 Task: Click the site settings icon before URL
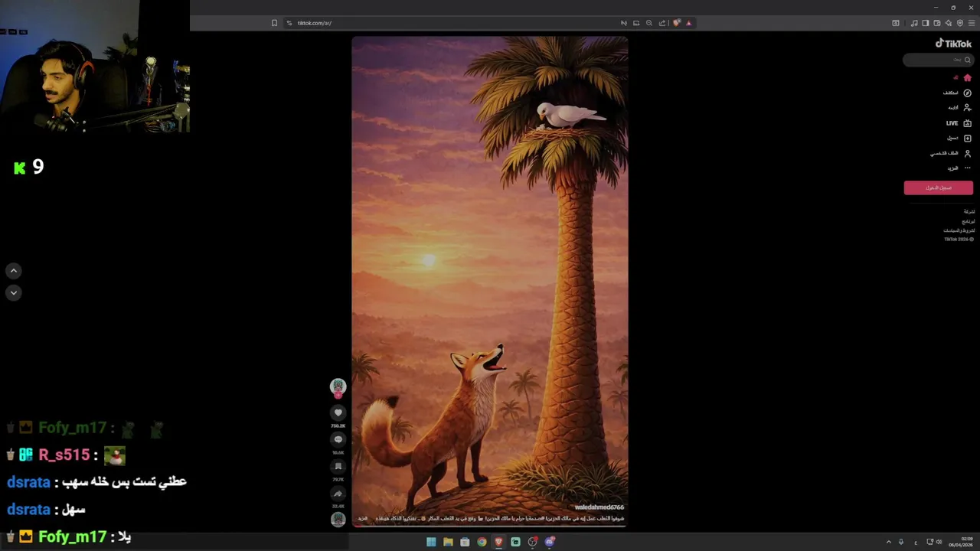pyautogui.click(x=289, y=23)
